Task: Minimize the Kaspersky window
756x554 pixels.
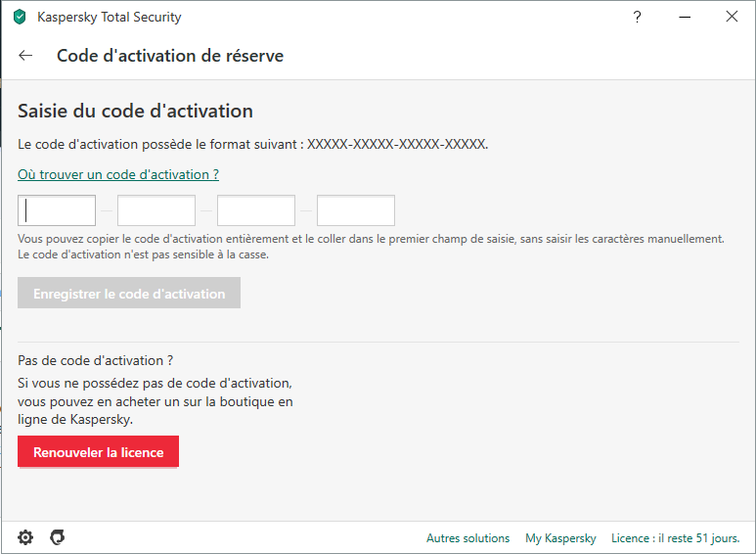Action: (685, 17)
